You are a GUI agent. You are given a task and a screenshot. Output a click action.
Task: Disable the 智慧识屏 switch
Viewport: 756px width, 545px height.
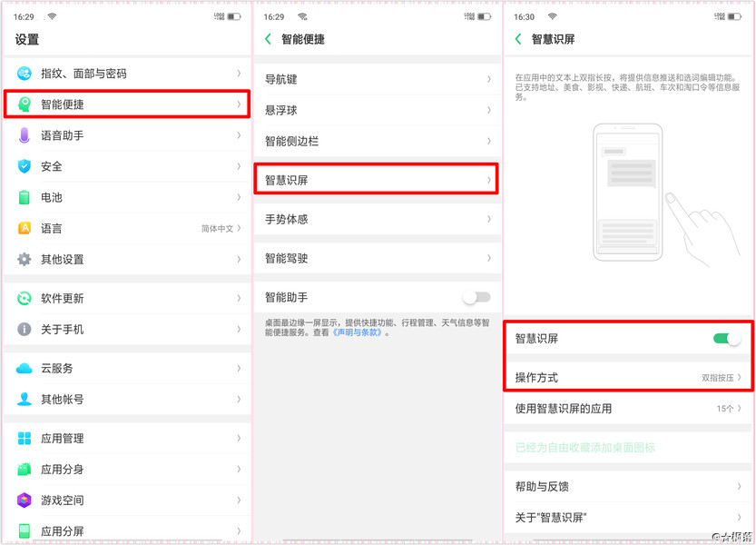(x=725, y=338)
